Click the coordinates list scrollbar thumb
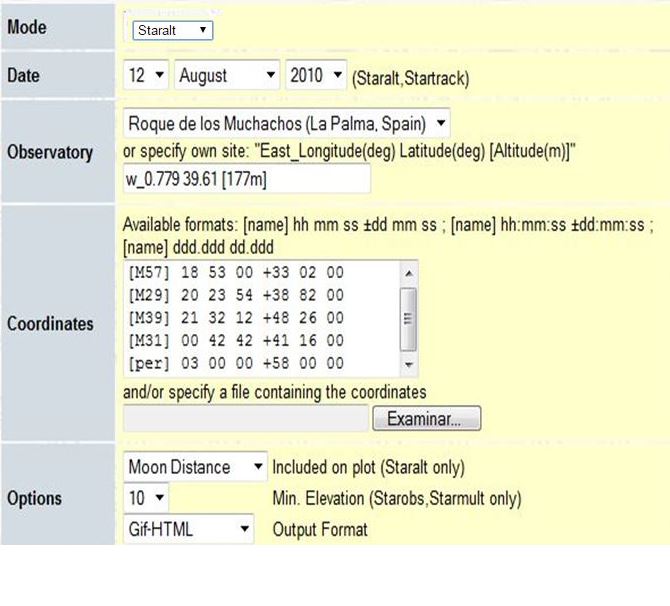670x606 pixels. pyautogui.click(x=409, y=318)
